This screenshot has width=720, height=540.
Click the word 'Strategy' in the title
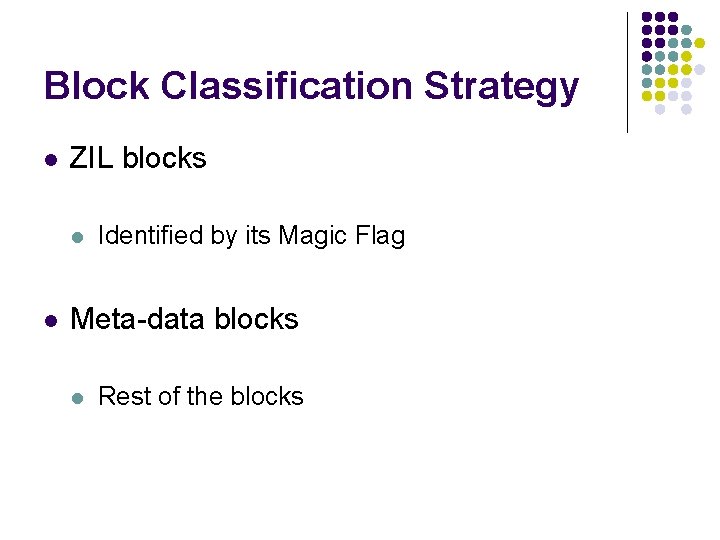501,87
